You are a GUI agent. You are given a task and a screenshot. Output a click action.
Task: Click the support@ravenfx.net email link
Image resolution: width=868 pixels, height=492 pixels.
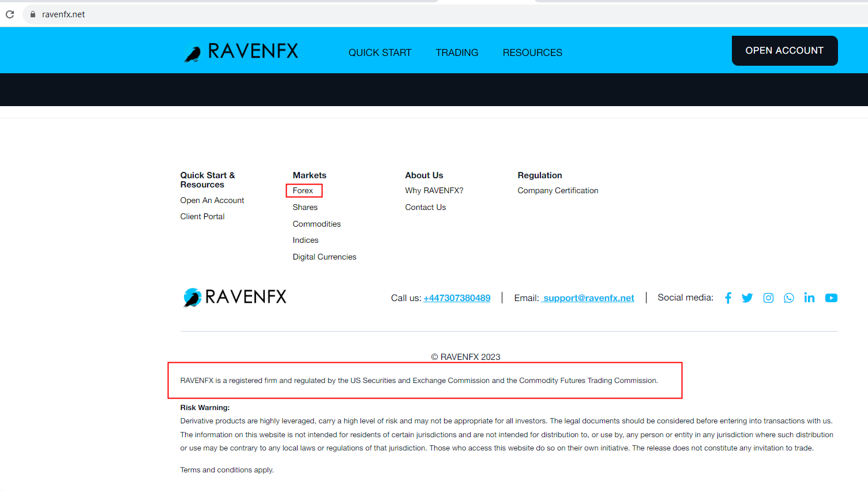point(588,298)
